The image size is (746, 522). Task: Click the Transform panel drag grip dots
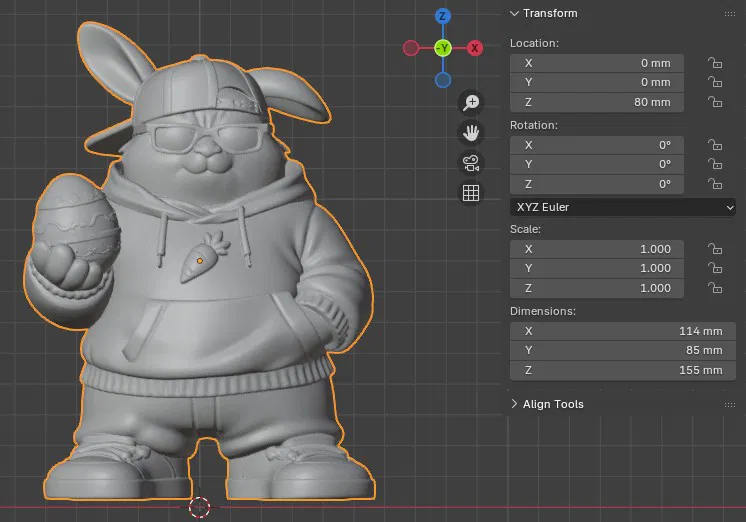pyautogui.click(x=730, y=14)
